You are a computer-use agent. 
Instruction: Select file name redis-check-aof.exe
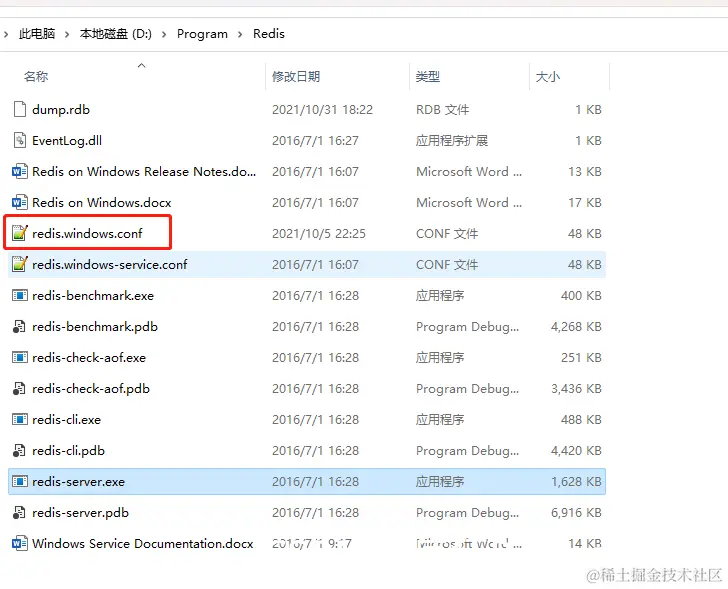click(89, 358)
